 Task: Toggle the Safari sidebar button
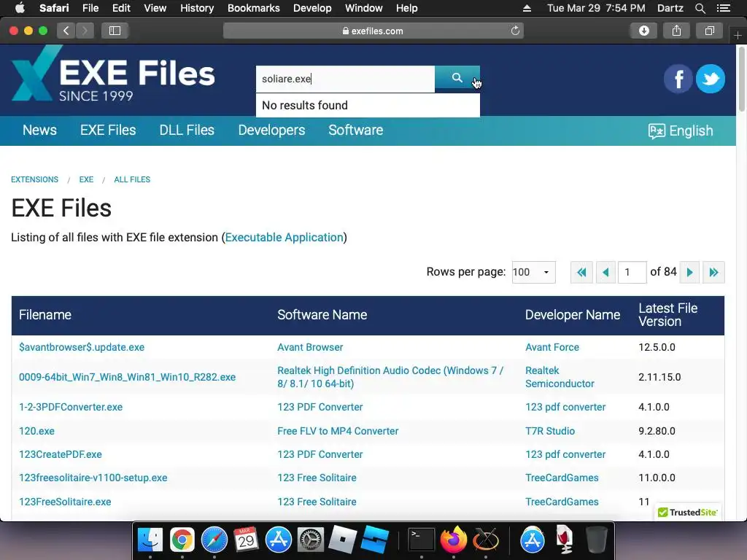pos(115,31)
